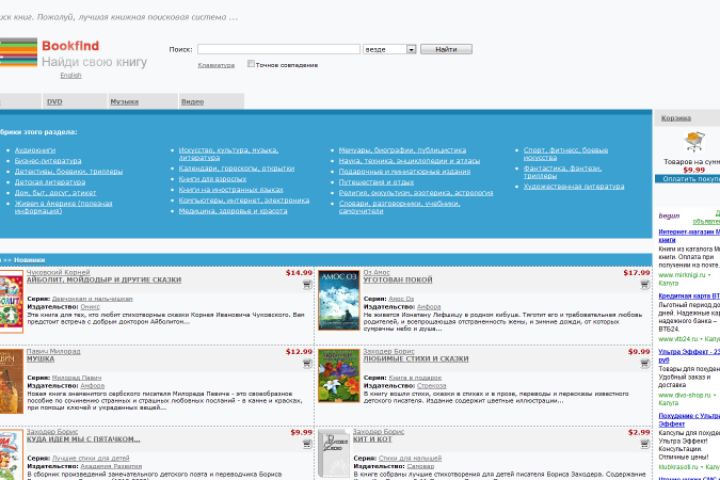The image size is (720, 480).
Task: Add 'Мушка' book to cart
Action: point(307,364)
